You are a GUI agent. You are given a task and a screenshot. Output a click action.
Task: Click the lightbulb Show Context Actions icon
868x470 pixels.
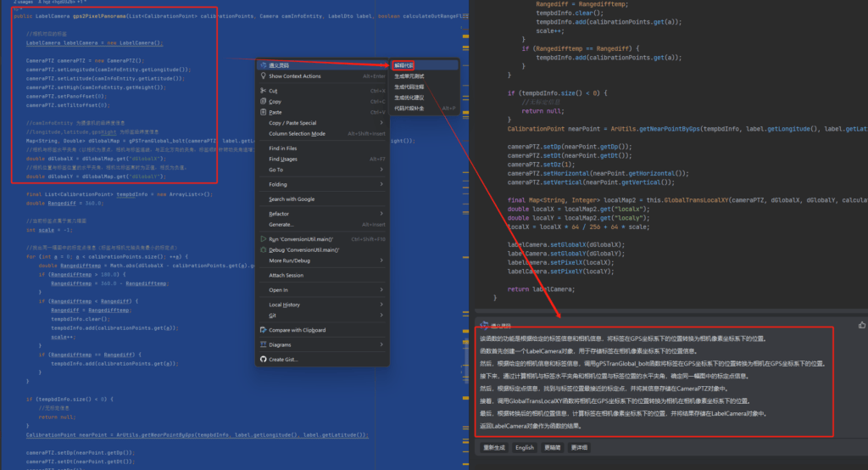click(x=263, y=76)
